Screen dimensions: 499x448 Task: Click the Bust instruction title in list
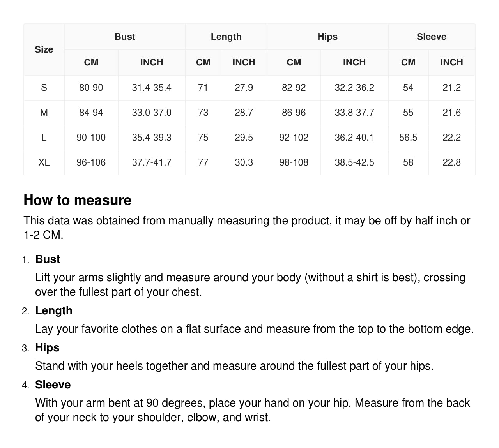[48, 259]
